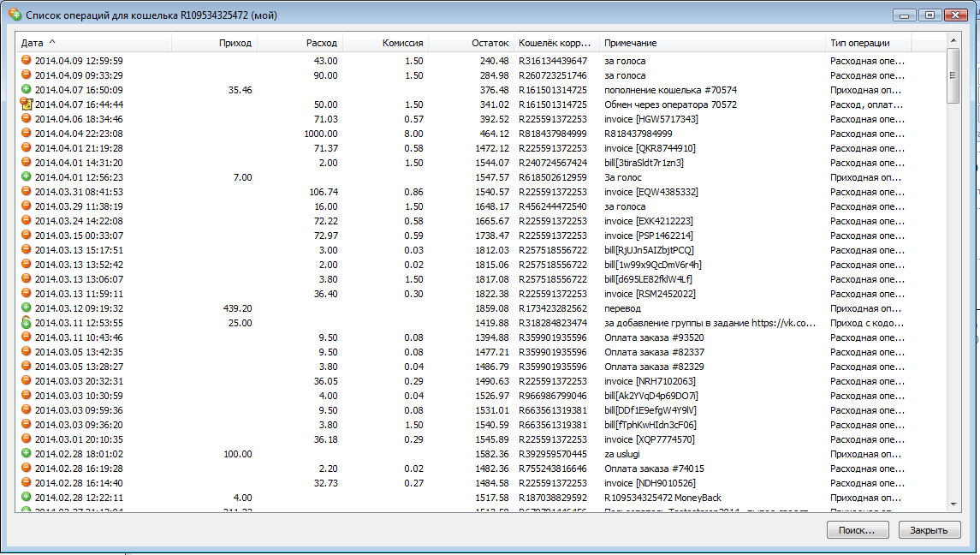This screenshot has width=980, height=555.
Task: Click the expense icon for 2014.03.03 20:32:31
Action: [x=26, y=380]
